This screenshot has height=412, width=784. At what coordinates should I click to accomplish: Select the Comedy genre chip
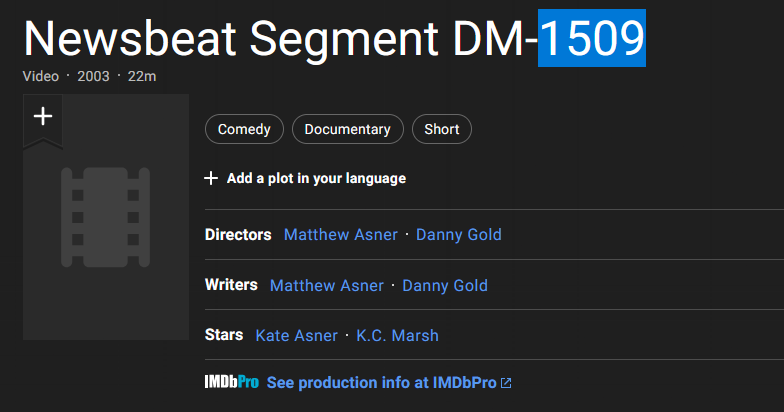pos(244,129)
